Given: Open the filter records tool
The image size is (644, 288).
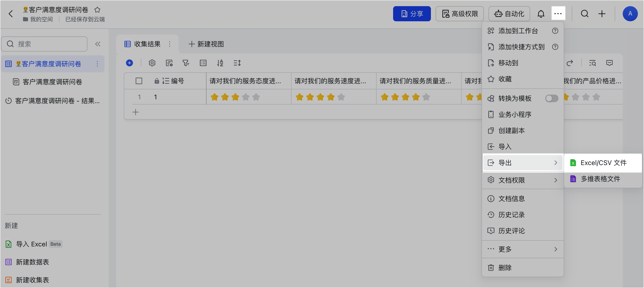Looking at the screenshot, I should (186, 63).
